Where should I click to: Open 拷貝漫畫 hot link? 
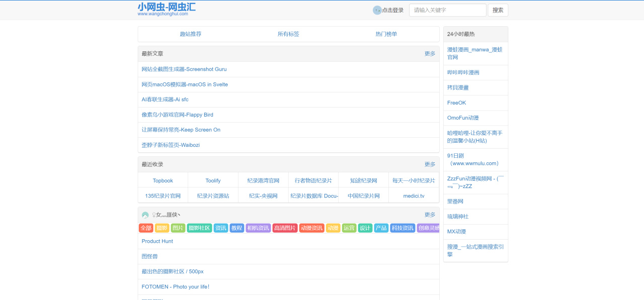[458, 87]
